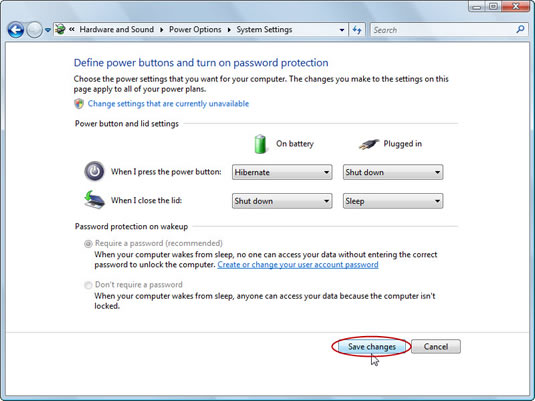Click the UAC shield icon
535x401 pixels.
point(79,104)
